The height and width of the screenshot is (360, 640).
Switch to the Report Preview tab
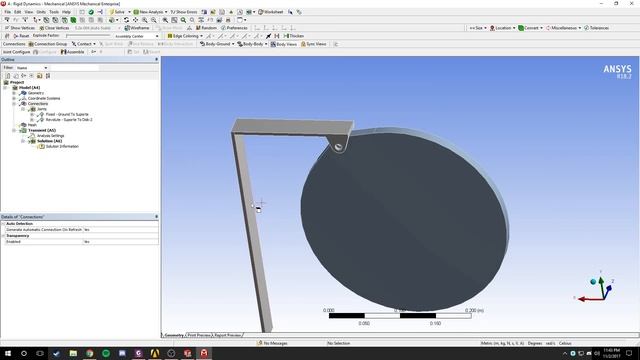pyautogui.click(x=227, y=335)
